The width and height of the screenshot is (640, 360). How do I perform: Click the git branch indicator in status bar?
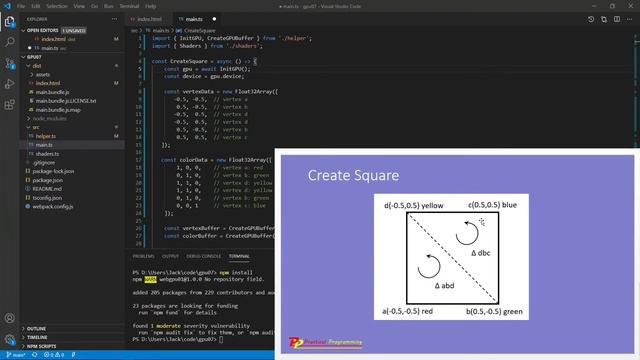click(16, 355)
